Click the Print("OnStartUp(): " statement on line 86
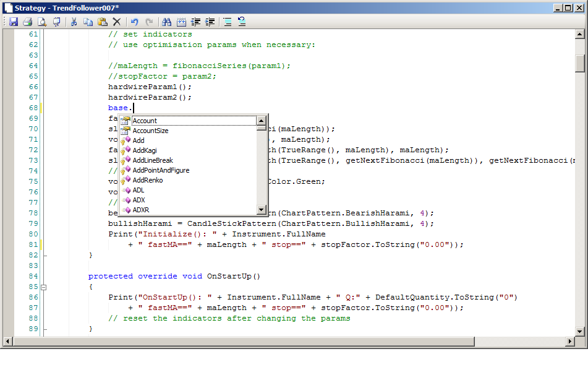This screenshot has width=588, height=380. [313, 297]
